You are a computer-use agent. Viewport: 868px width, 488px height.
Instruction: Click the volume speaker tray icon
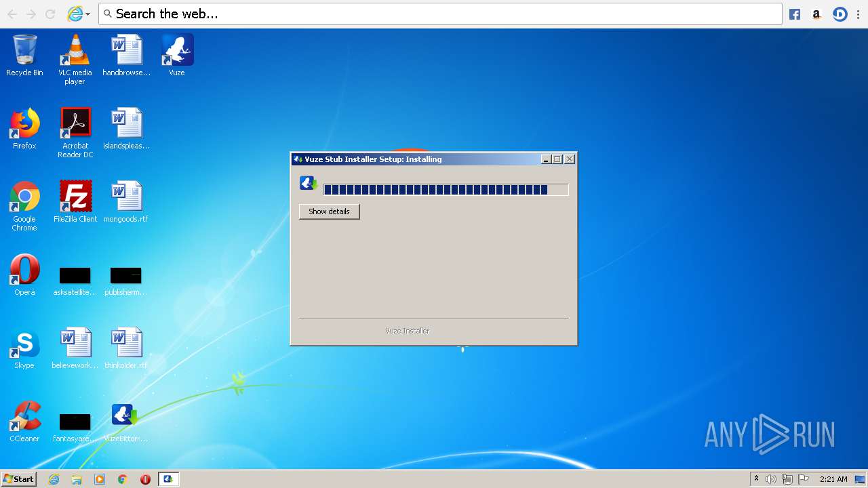771,479
